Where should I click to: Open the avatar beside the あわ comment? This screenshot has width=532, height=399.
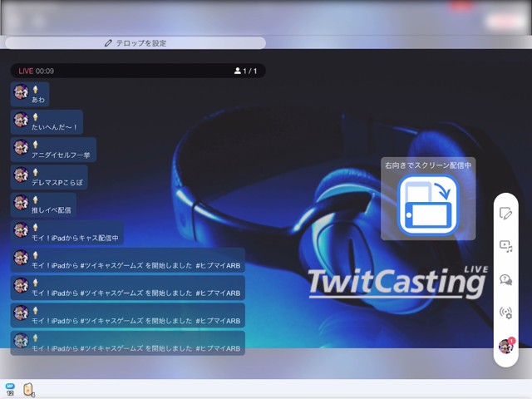[x=21, y=91]
